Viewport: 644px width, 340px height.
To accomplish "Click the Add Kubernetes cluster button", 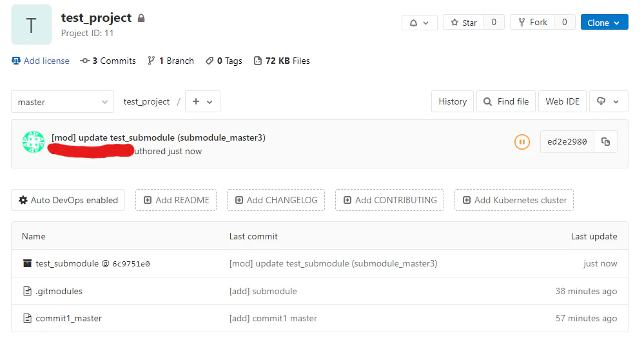I will point(514,200).
